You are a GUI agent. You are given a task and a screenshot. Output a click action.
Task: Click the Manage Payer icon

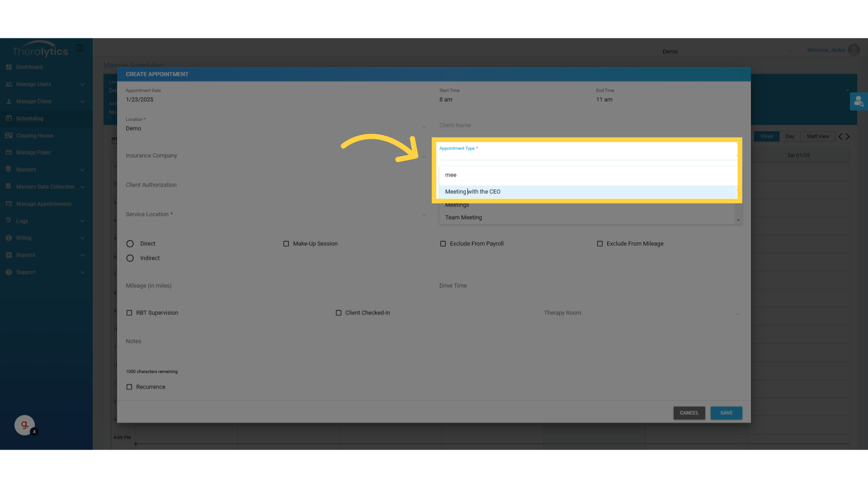[x=9, y=153]
